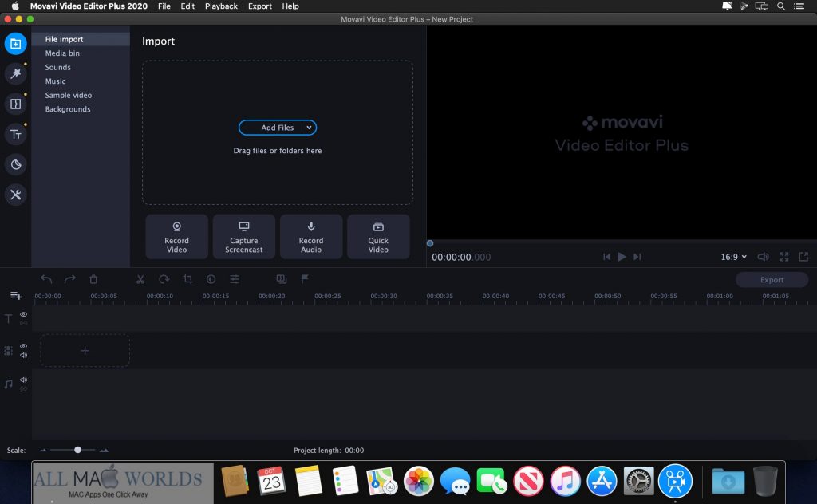Open the File menu
The height and width of the screenshot is (504, 817).
(164, 6)
